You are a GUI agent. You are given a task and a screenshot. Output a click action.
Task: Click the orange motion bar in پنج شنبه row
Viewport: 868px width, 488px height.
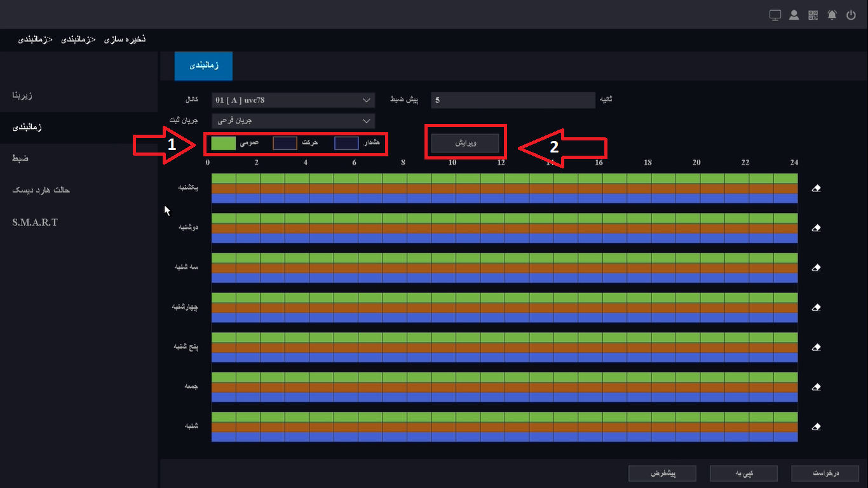click(x=505, y=347)
